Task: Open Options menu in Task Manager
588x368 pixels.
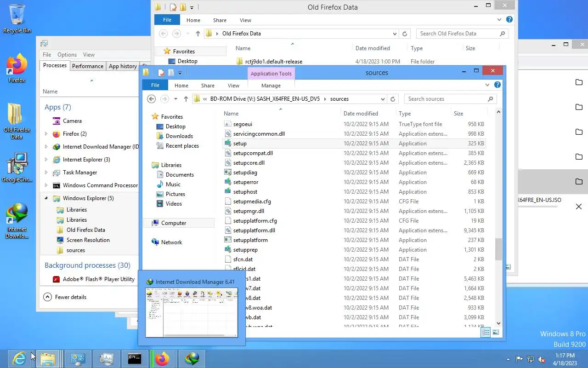Action: pos(67,55)
